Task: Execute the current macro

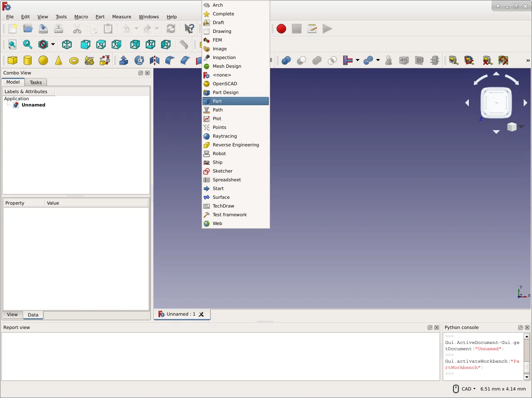Action: 327,29
